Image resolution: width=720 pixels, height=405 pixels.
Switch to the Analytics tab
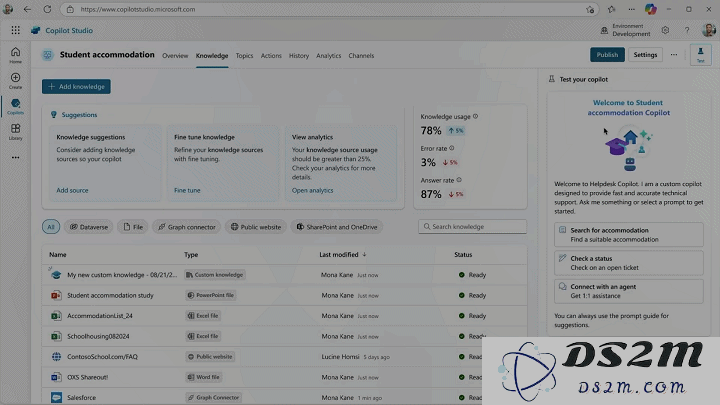328,56
